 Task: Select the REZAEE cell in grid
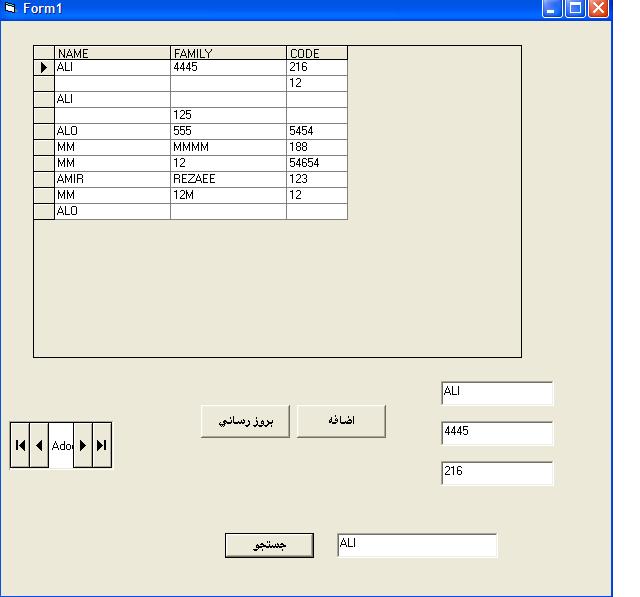tap(228, 179)
